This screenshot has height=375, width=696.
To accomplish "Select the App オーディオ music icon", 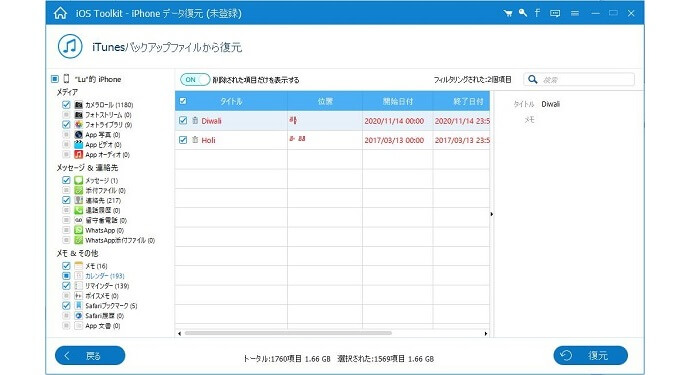I will pos(79,154).
